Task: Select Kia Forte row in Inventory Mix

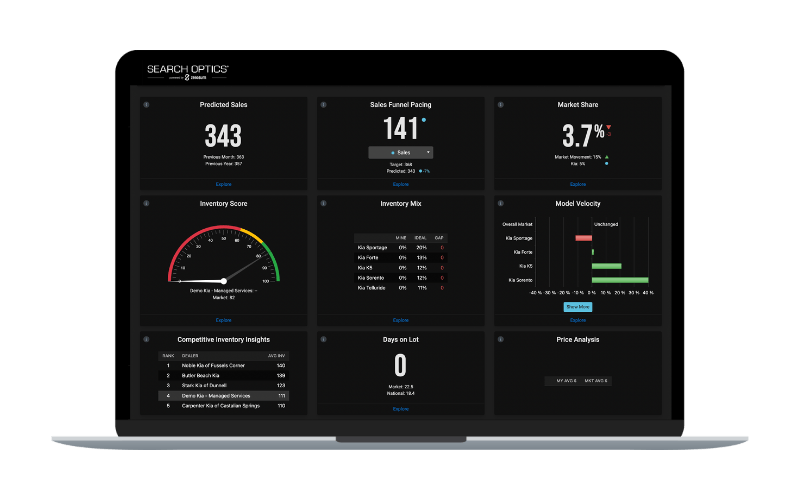Action: click(x=401, y=258)
